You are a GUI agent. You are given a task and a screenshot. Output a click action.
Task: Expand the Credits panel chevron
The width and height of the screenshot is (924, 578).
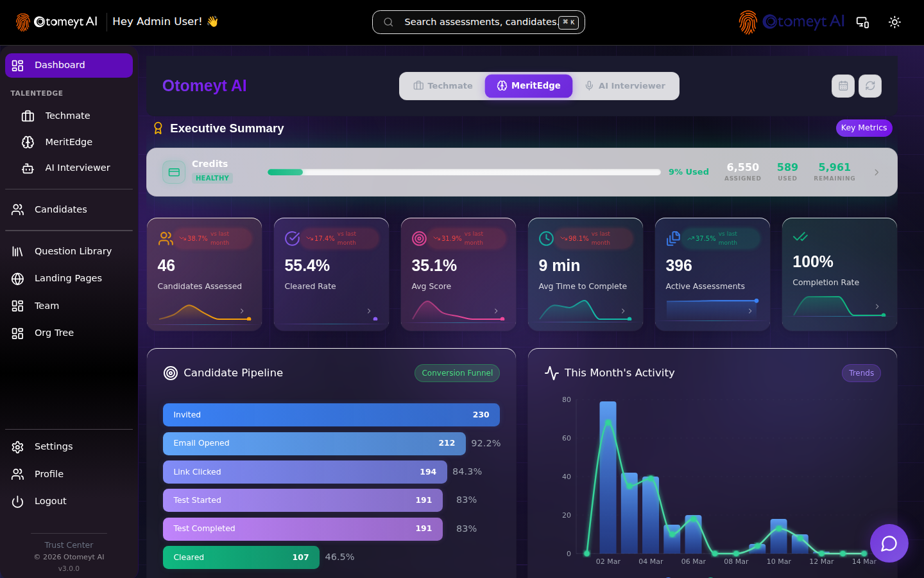pyautogui.click(x=877, y=172)
